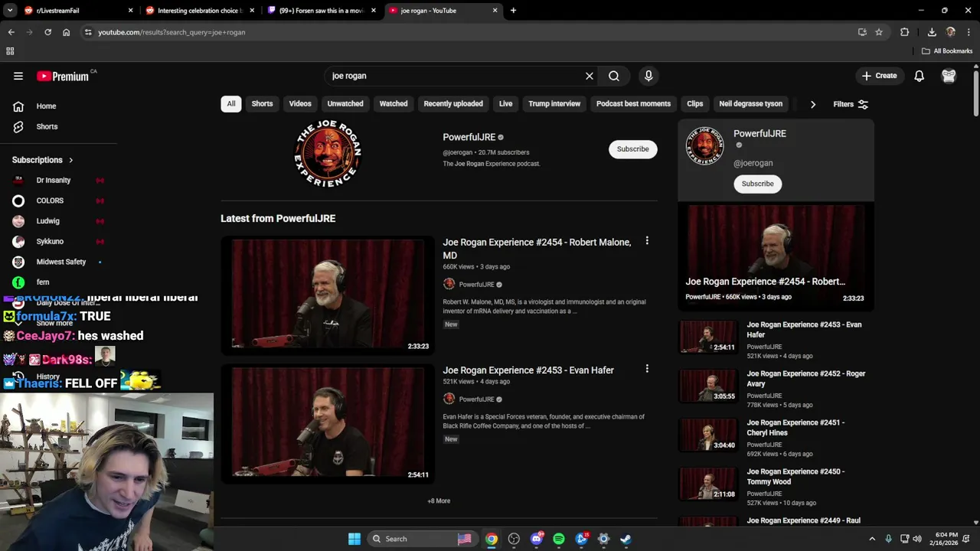Image resolution: width=980 pixels, height=551 pixels.
Task: Open YouTube notifications bell
Action: pos(919,76)
